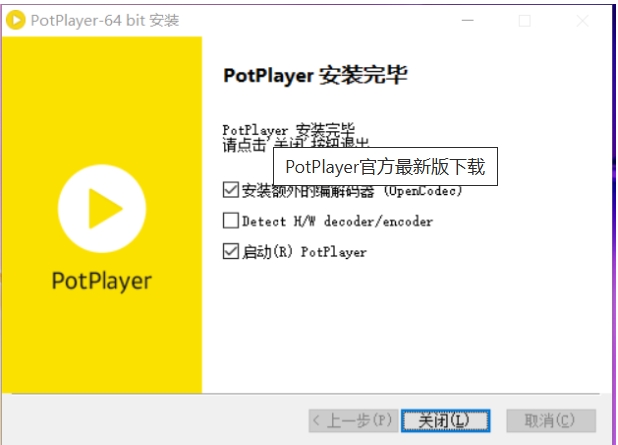Click the 上一步(P) back button

tap(353, 421)
